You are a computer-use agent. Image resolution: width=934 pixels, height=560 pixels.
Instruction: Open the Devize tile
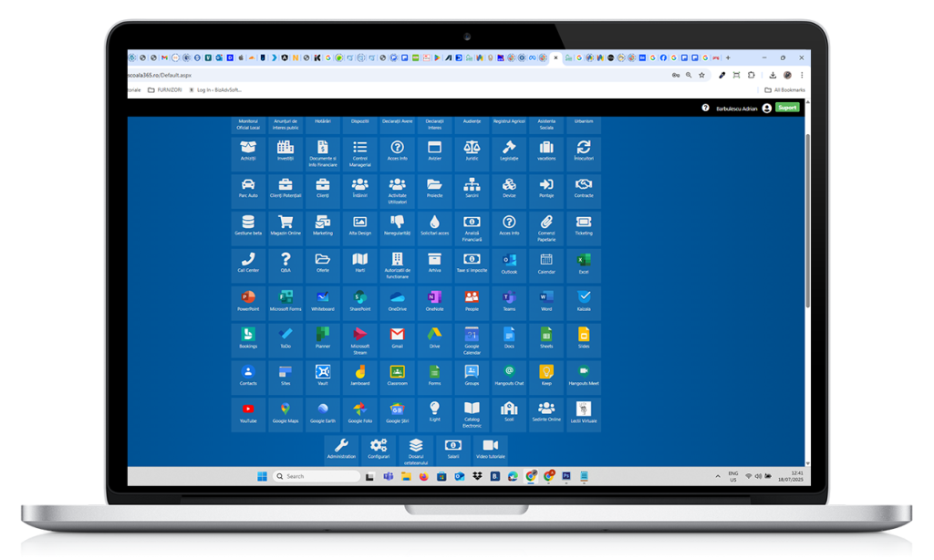click(509, 191)
